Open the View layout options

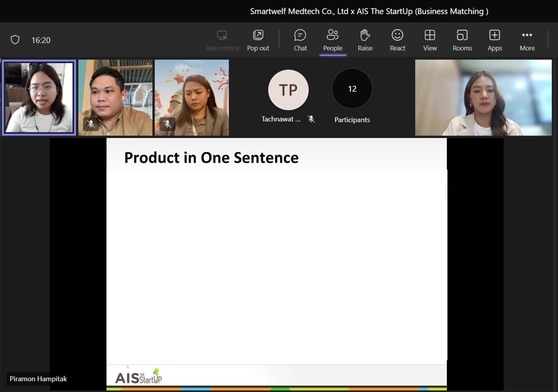click(x=430, y=40)
